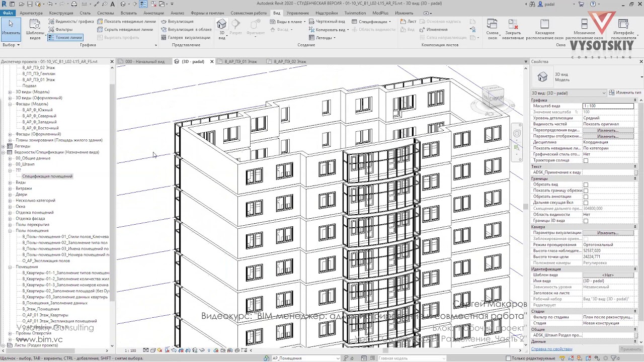Toggle Показать границу обрезки checkbox
Screen dimensions: 644x362
coord(586,191)
